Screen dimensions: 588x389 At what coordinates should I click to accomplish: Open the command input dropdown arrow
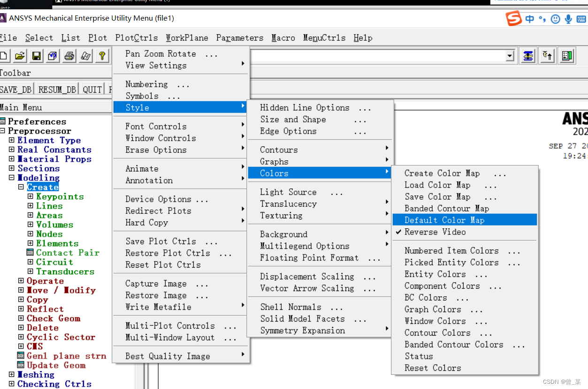click(510, 56)
